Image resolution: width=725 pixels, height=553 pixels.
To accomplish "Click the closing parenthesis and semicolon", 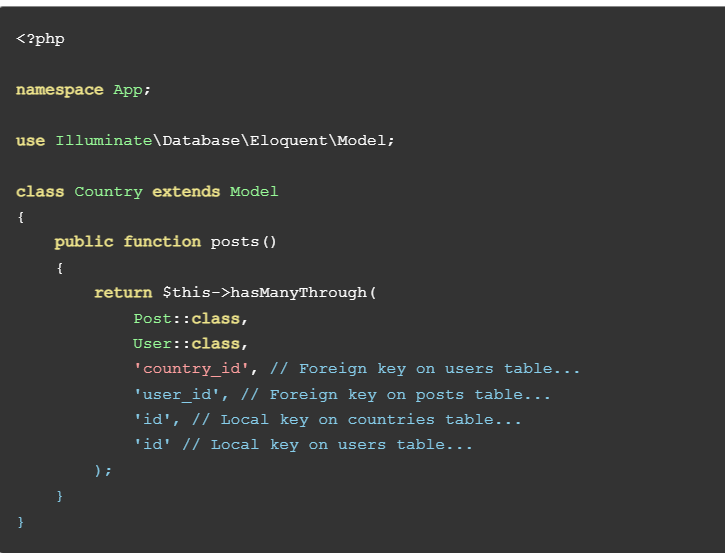I will [103, 470].
